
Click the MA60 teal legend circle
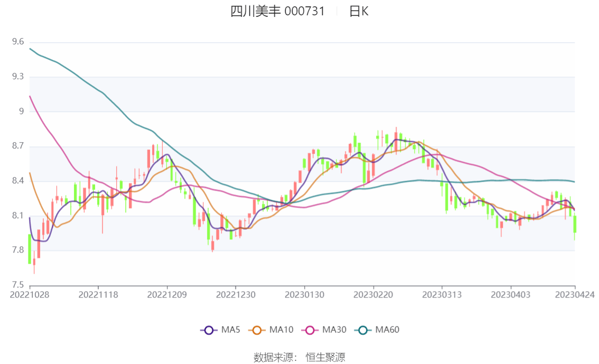[362, 329]
